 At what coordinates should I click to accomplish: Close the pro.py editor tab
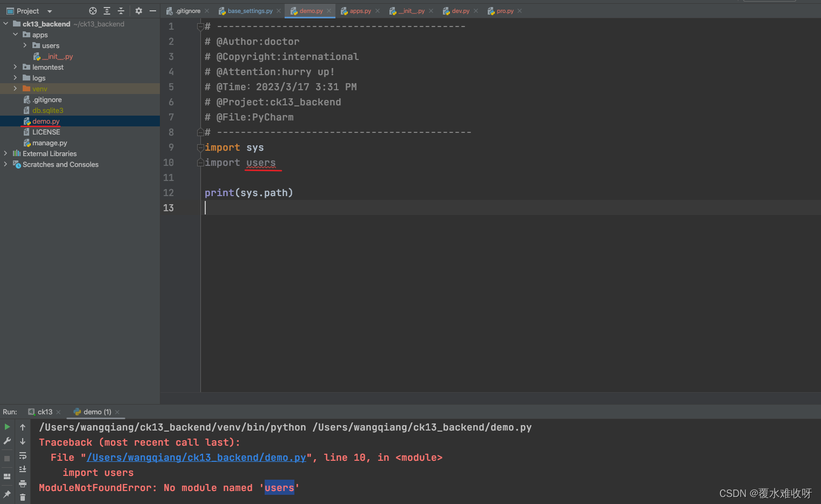[x=520, y=11]
